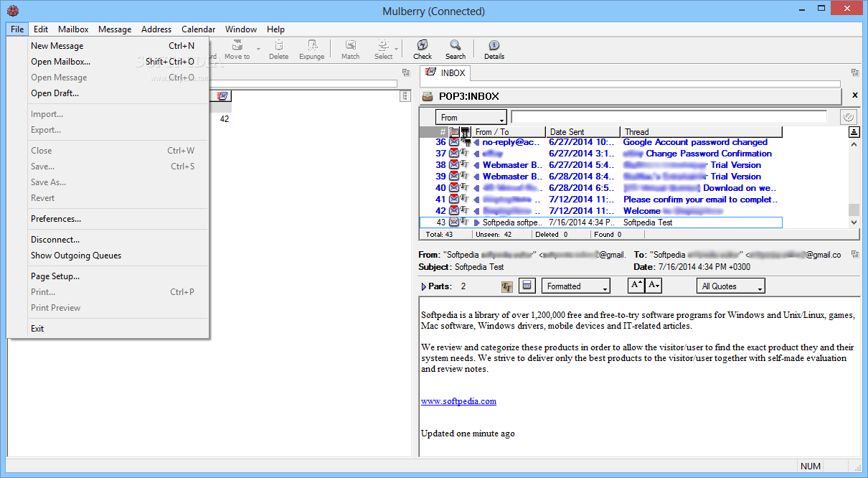Viewport: 868px width, 478px height.
Task: Click the jump-to-end button above message scrollbar
Action: (854, 132)
